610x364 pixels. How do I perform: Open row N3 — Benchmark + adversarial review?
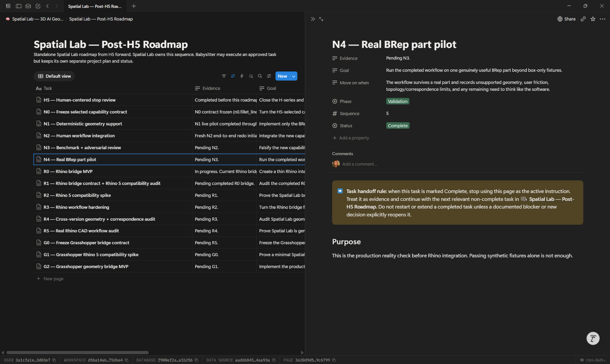tap(82, 148)
